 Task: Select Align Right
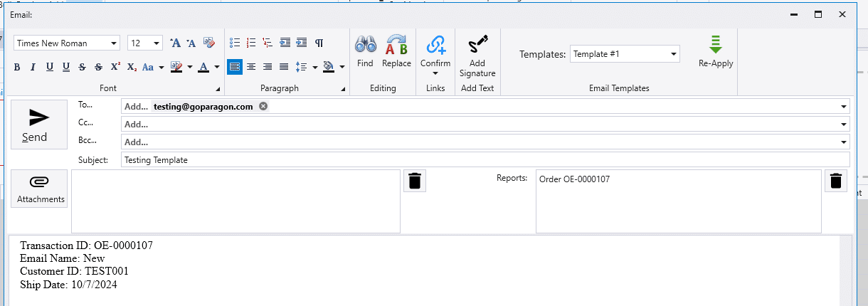click(268, 67)
